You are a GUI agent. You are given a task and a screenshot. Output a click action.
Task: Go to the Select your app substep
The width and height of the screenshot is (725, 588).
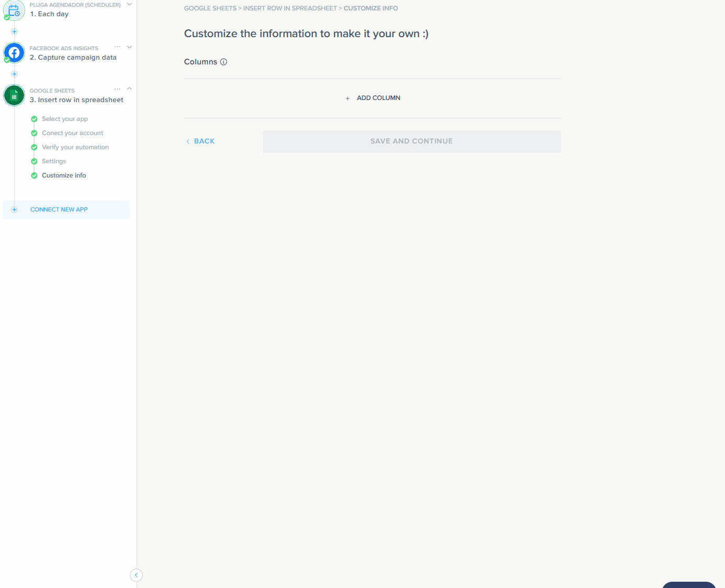65,119
